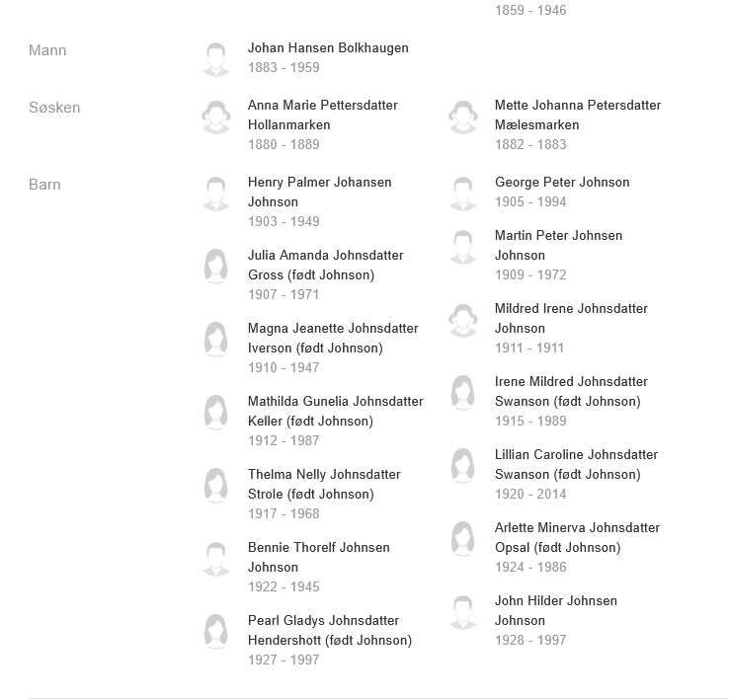This screenshot has height=700, width=729.
Task: Click avatar icon of Anna Marie Pettersdatter
Action: pyautogui.click(x=216, y=116)
